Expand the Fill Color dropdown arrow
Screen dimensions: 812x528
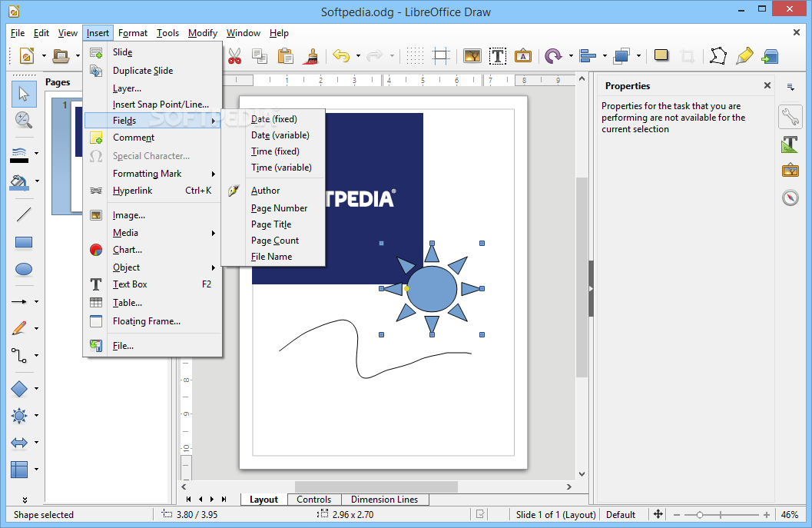[37, 181]
